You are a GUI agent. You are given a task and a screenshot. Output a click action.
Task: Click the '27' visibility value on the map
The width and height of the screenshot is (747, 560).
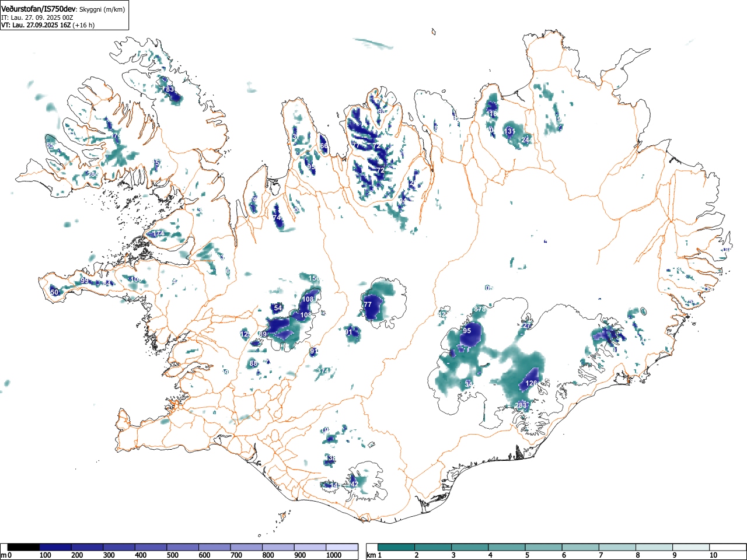pos(527,326)
